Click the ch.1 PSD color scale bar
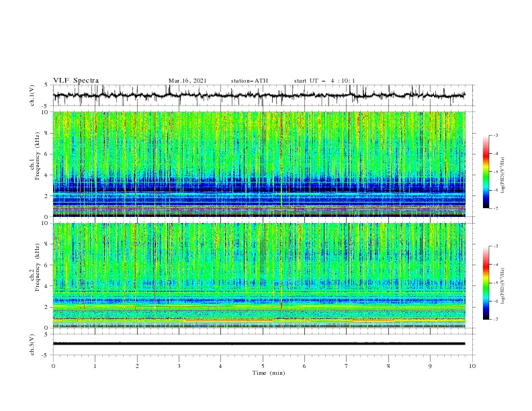The height and width of the screenshot is (411, 532). (486, 172)
